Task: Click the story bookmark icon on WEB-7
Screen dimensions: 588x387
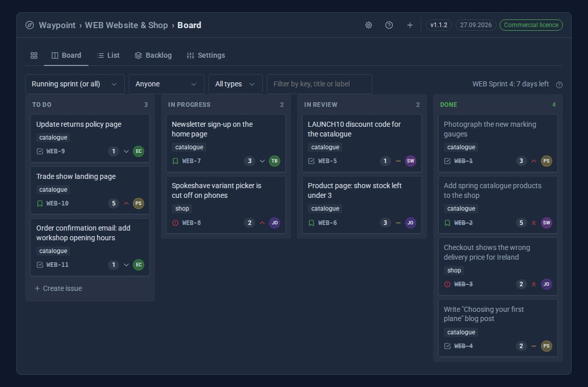Action: pos(175,161)
